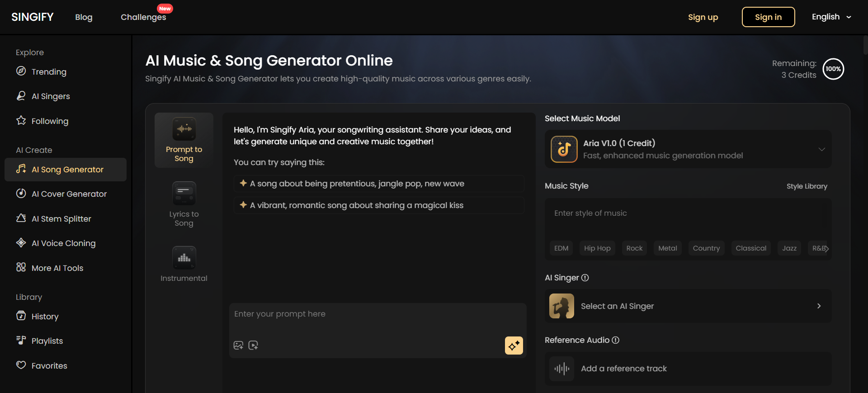Click the AI Stem Splitter icon
This screenshot has height=393, width=868.
(21, 218)
